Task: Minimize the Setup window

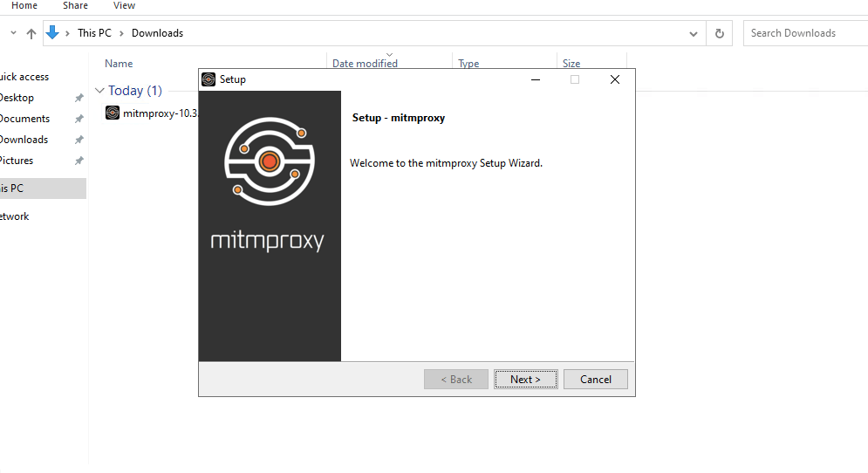Action: 536,79
